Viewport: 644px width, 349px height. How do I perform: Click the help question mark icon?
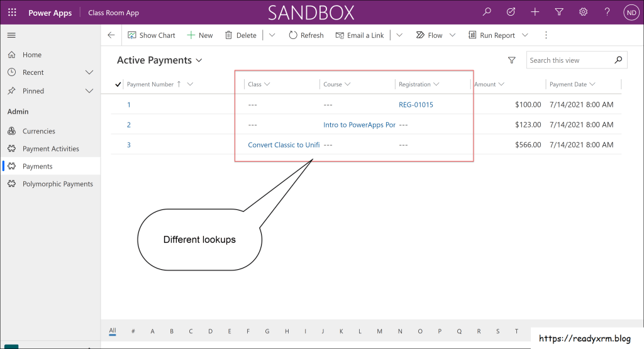[607, 12]
